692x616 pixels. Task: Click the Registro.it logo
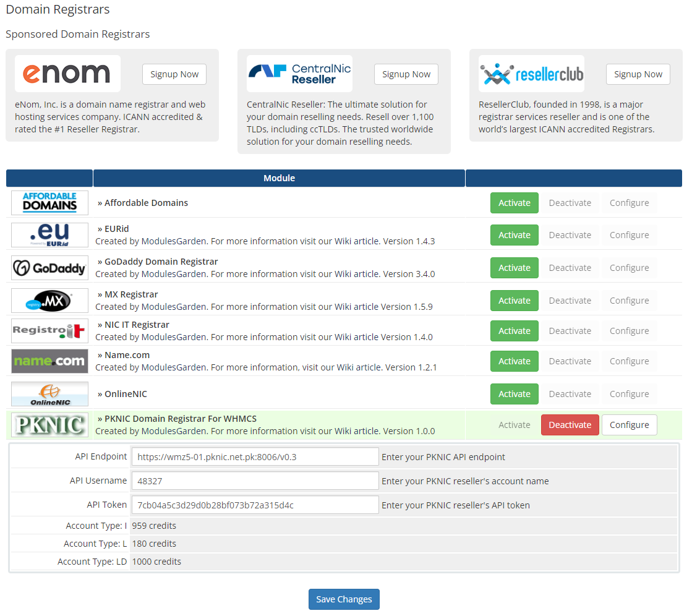click(x=50, y=331)
